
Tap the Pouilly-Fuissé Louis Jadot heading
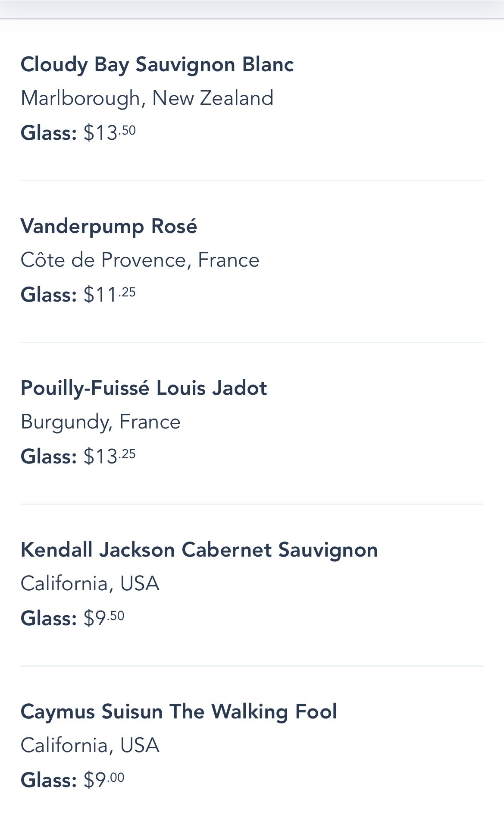144,388
